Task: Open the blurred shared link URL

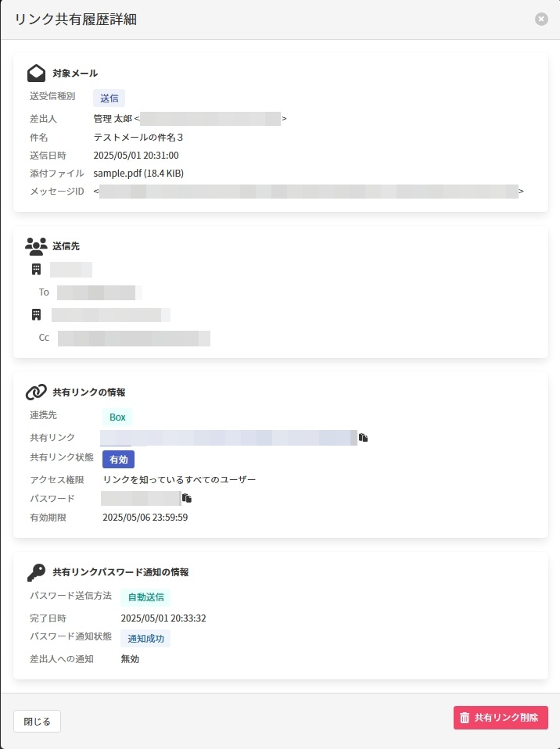Action: click(x=228, y=438)
